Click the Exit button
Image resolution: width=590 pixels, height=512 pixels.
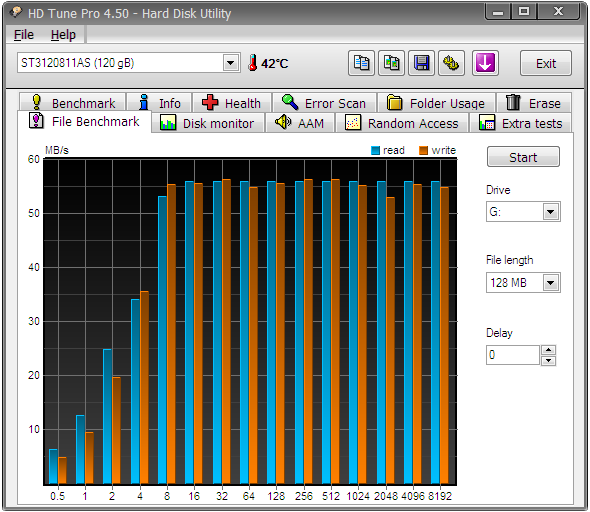[546, 63]
